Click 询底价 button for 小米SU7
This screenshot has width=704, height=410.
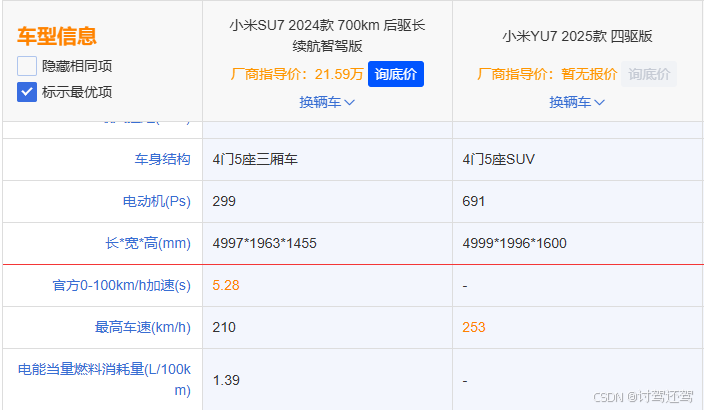tap(396, 74)
